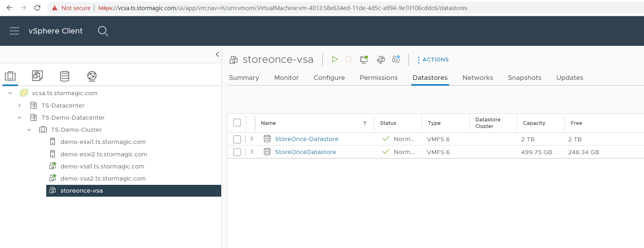Select the storeonce-vsa tree item
This screenshot has height=248, width=644.
[x=133, y=191]
